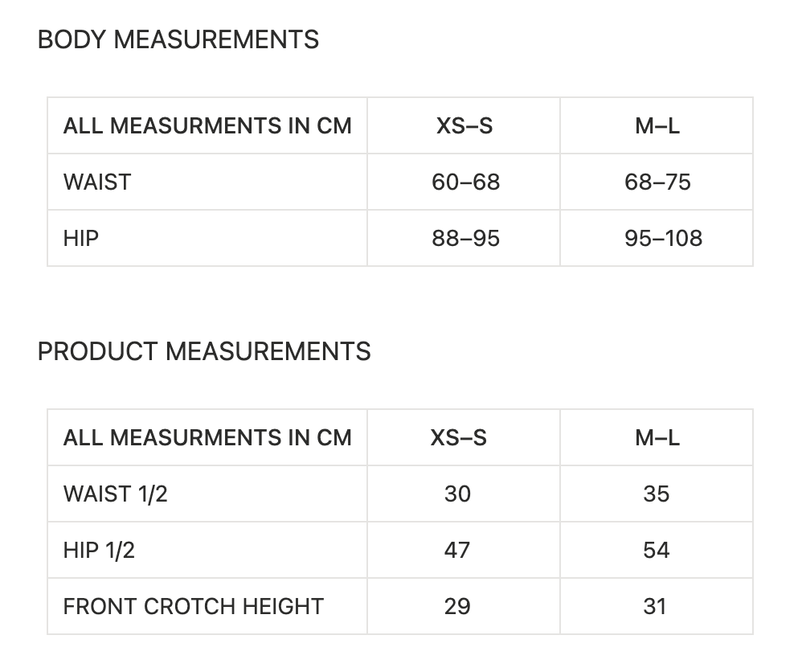This screenshot has width=802, height=672.
Task: Select the XS–S column header in body table
Action: tap(464, 126)
